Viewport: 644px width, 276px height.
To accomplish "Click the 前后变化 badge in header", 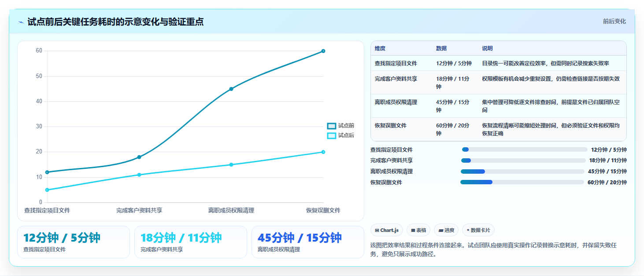I will coord(614,22).
